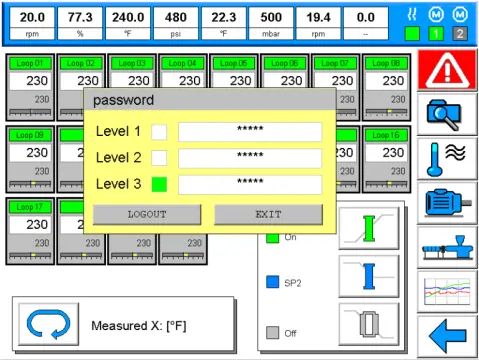The width and height of the screenshot is (479, 360).
Task: Open the Loop 01 header
Action: (x=30, y=63)
